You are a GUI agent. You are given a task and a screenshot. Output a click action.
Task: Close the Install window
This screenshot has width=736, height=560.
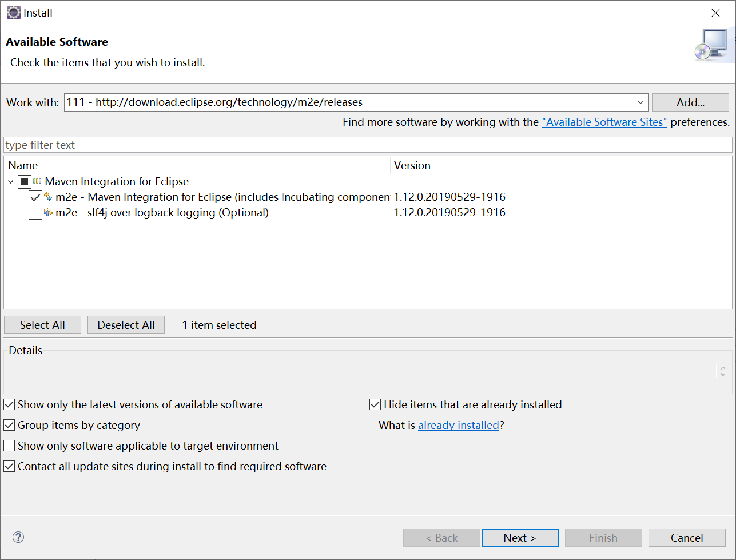(715, 13)
